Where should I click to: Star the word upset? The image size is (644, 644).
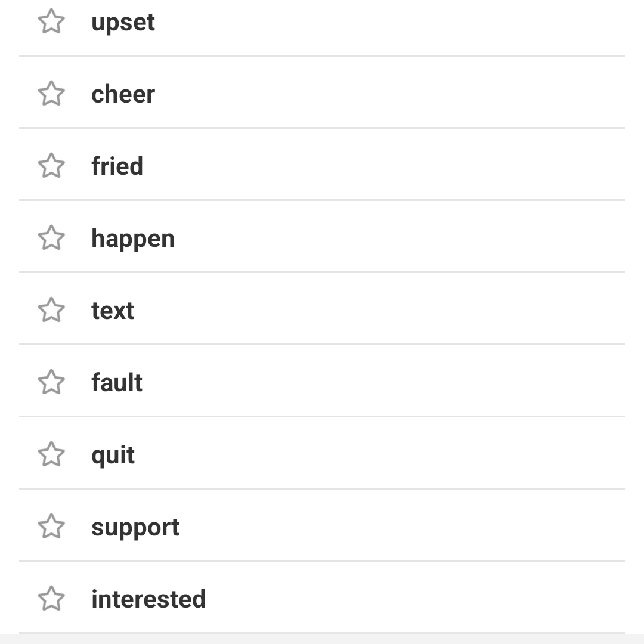click(x=51, y=21)
